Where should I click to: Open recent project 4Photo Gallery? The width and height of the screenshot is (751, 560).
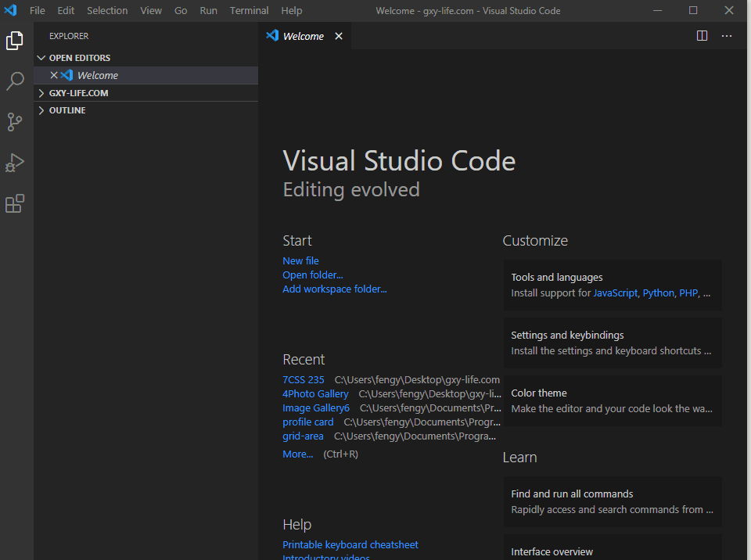pyautogui.click(x=315, y=394)
